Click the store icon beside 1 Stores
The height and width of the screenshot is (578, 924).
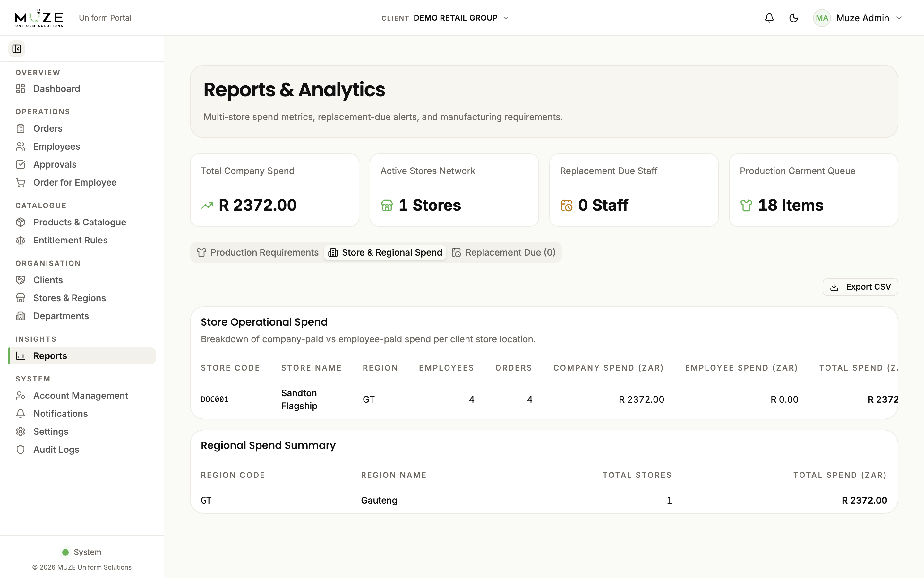(386, 206)
